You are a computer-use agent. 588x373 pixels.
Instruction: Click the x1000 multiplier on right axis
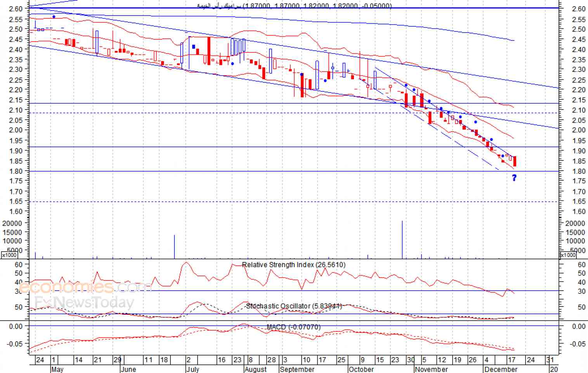point(567,255)
